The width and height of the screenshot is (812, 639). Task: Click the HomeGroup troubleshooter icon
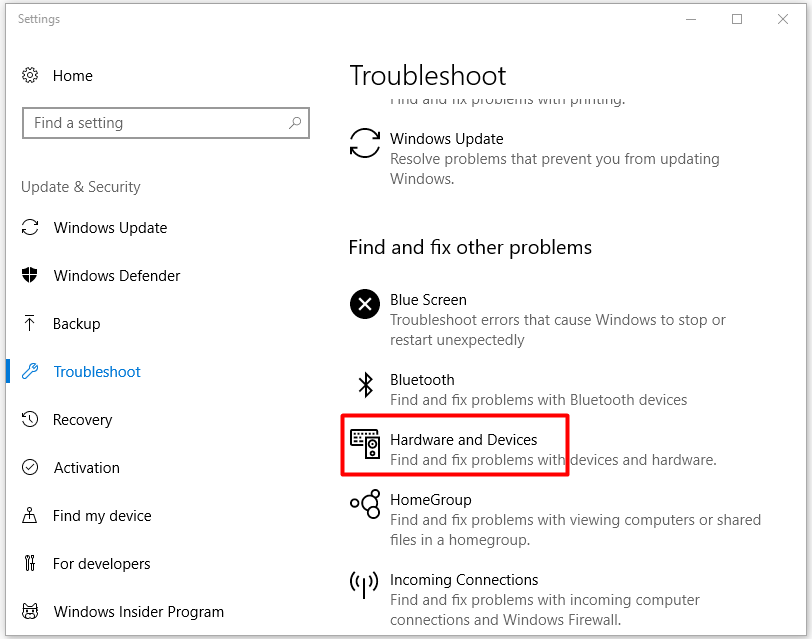[x=365, y=504]
